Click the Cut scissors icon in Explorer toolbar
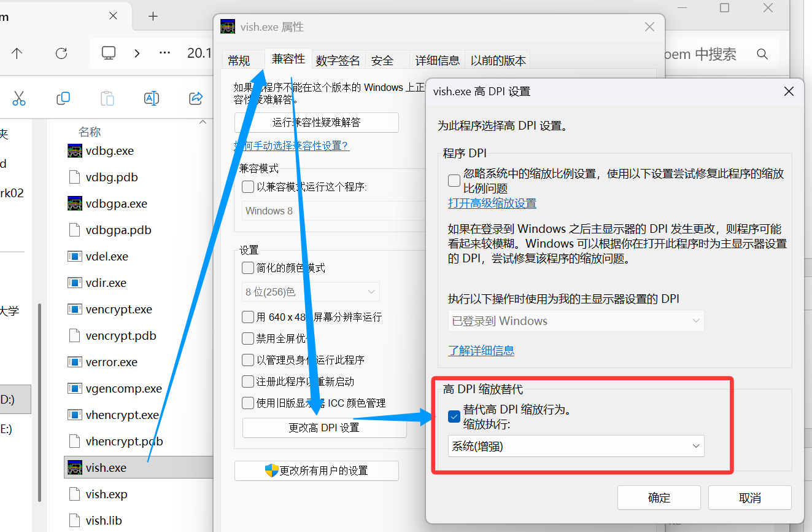Viewport: 812px width, 532px height. (x=19, y=98)
